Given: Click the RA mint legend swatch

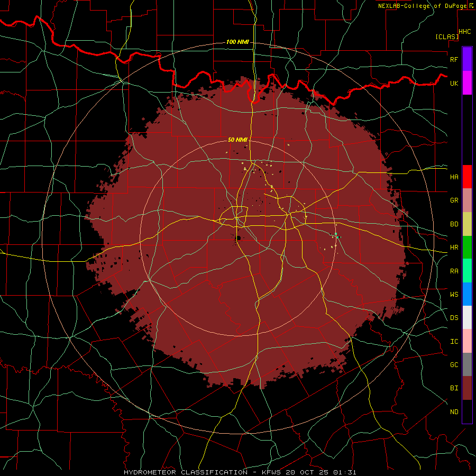Looking at the screenshot, I should [x=467, y=271].
